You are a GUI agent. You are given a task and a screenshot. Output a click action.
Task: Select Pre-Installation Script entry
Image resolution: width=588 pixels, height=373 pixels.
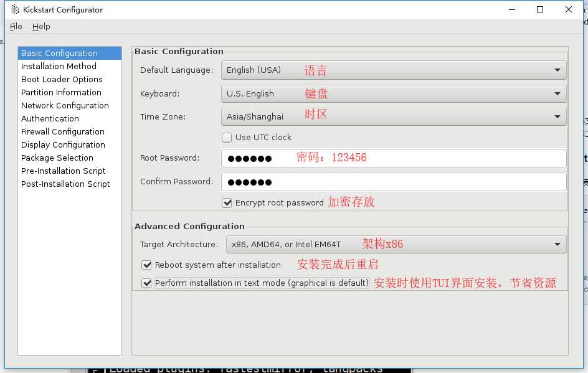[x=70, y=171]
